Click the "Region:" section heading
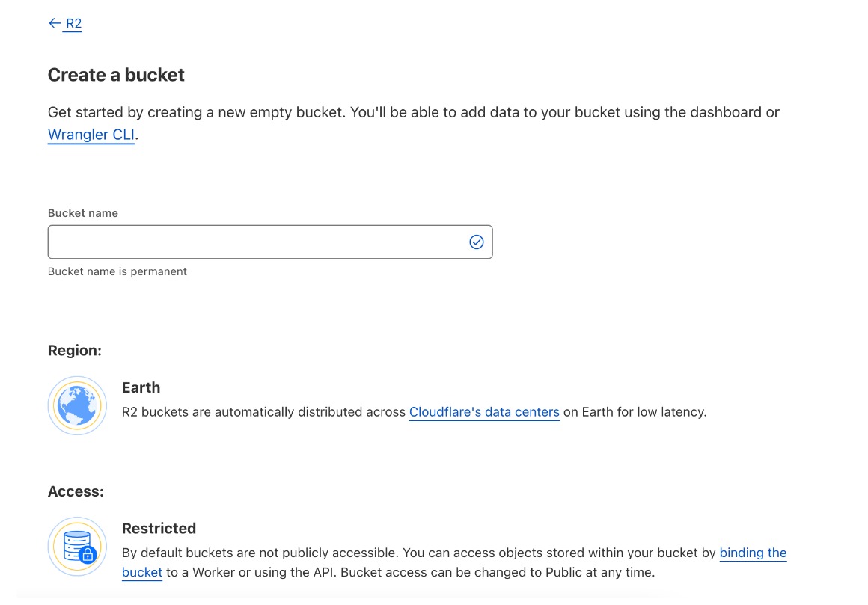This screenshot has height=605, width=868. click(x=75, y=351)
